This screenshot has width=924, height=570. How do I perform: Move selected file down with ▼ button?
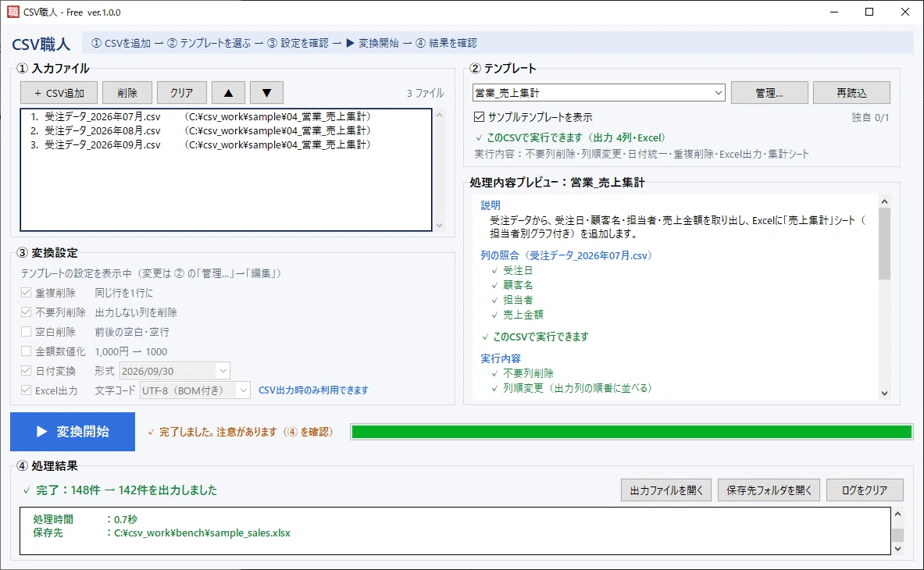click(x=267, y=93)
